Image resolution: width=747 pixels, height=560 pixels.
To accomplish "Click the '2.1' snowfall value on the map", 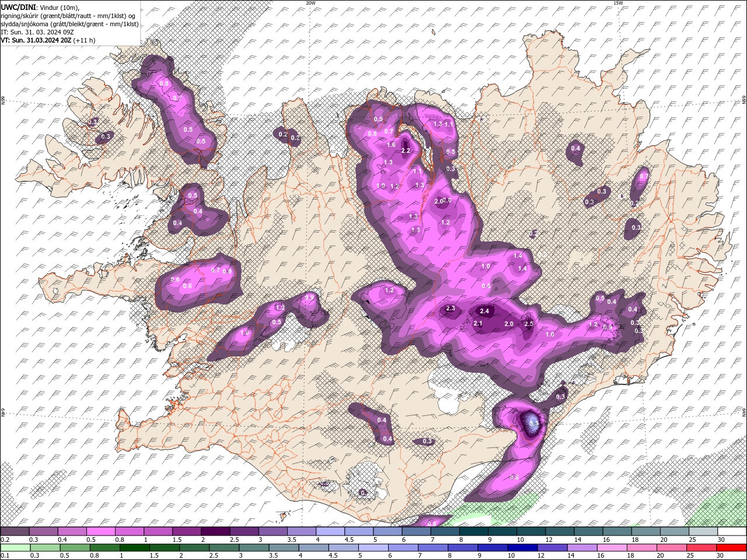I will pos(478,324).
